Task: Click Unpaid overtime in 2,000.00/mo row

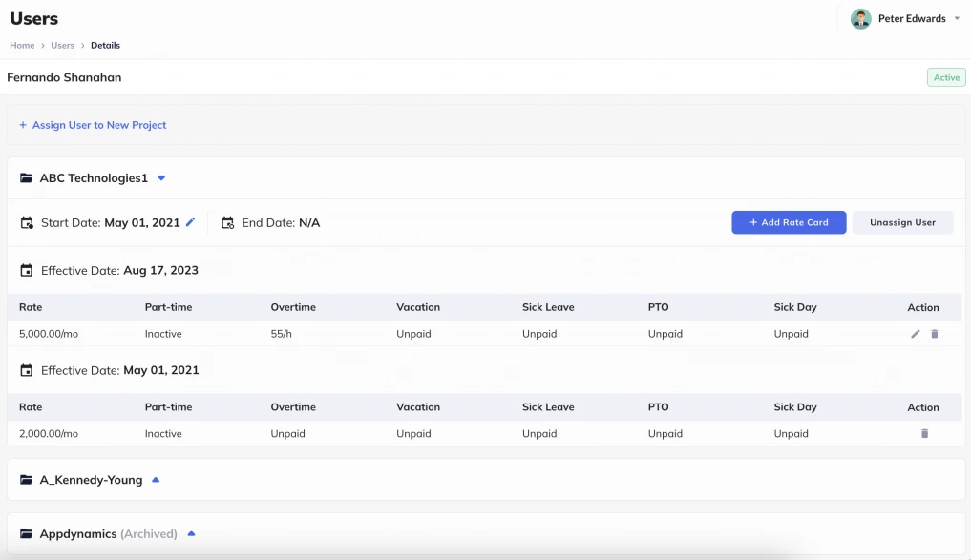Action: pyautogui.click(x=288, y=434)
